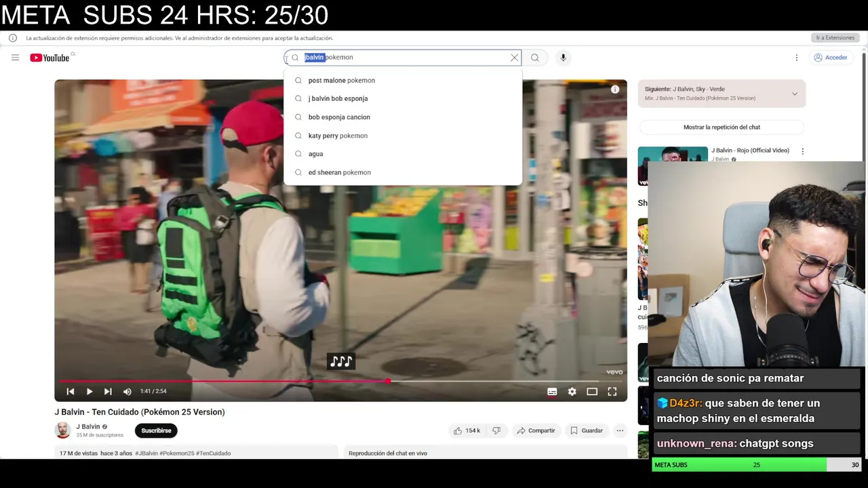This screenshot has width=868, height=488.
Task: Go to the YouTube home logo
Action: point(50,58)
